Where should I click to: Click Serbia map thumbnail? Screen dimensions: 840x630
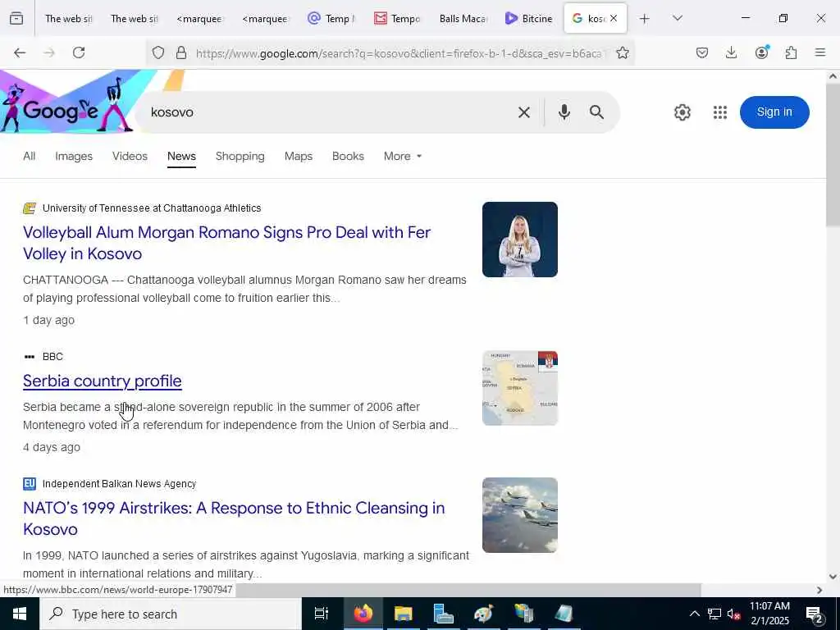pyautogui.click(x=519, y=388)
